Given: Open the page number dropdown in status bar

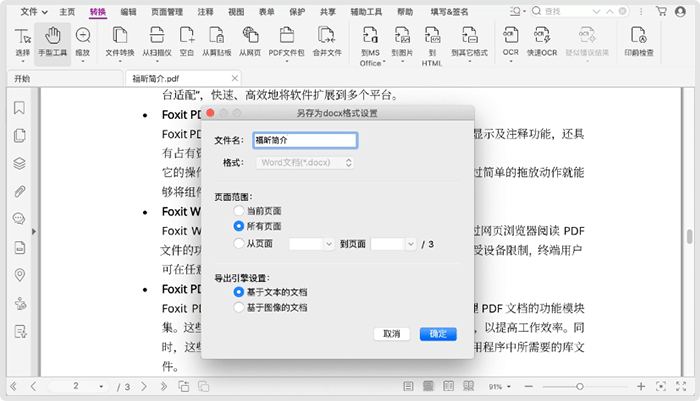Looking at the screenshot, I should [101, 386].
